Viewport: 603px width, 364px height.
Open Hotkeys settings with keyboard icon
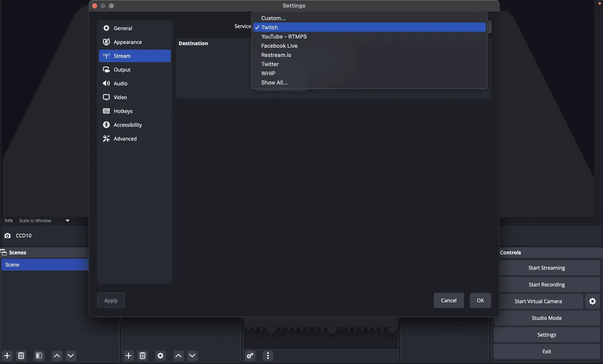point(106,111)
